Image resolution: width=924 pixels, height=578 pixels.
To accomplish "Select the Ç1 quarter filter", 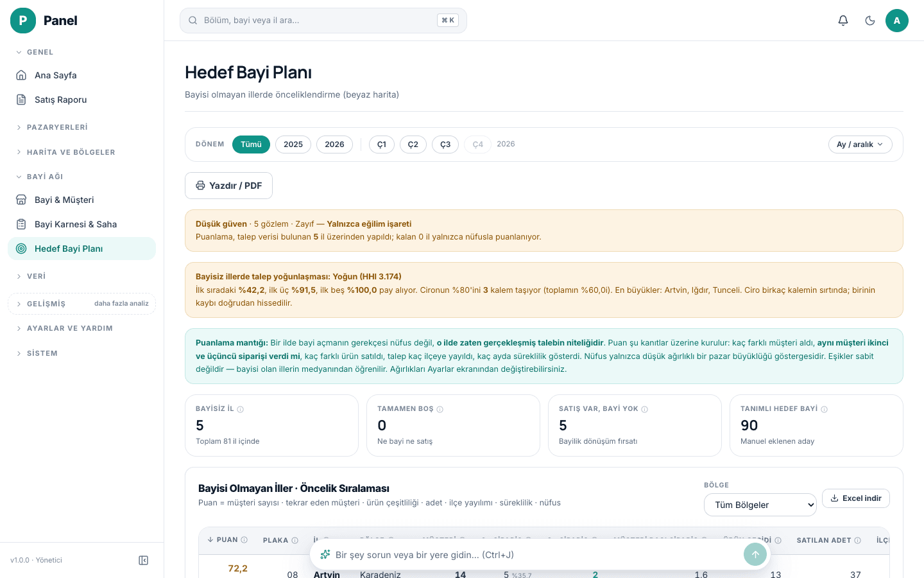I will (382, 144).
